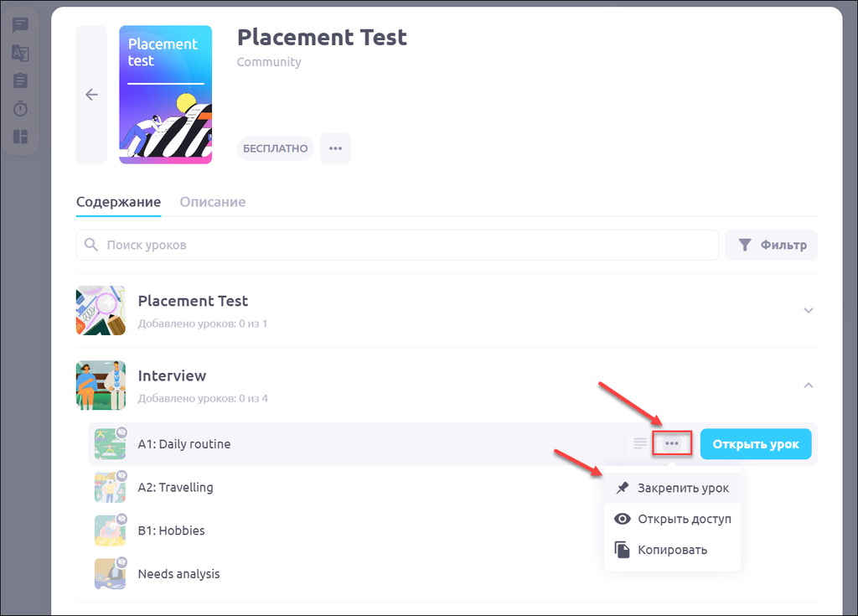Expand the Placement Test section chevron
858x616 pixels.
tap(808, 310)
